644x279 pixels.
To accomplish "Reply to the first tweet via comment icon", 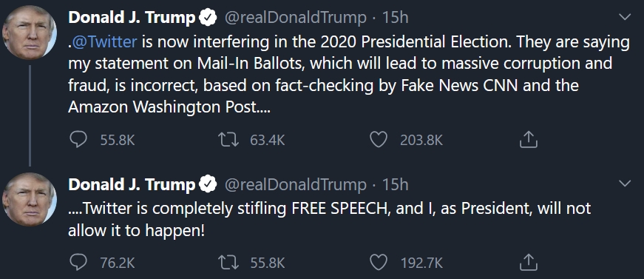I will [x=78, y=140].
